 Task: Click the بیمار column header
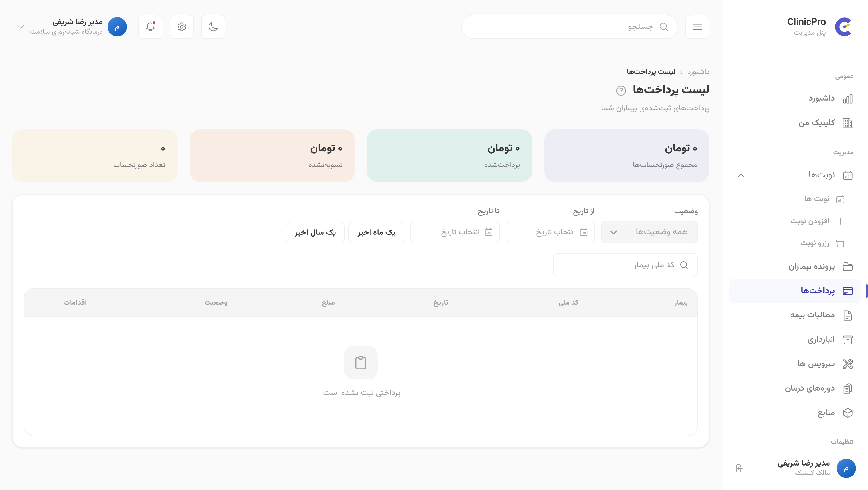(x=680, y=303)
